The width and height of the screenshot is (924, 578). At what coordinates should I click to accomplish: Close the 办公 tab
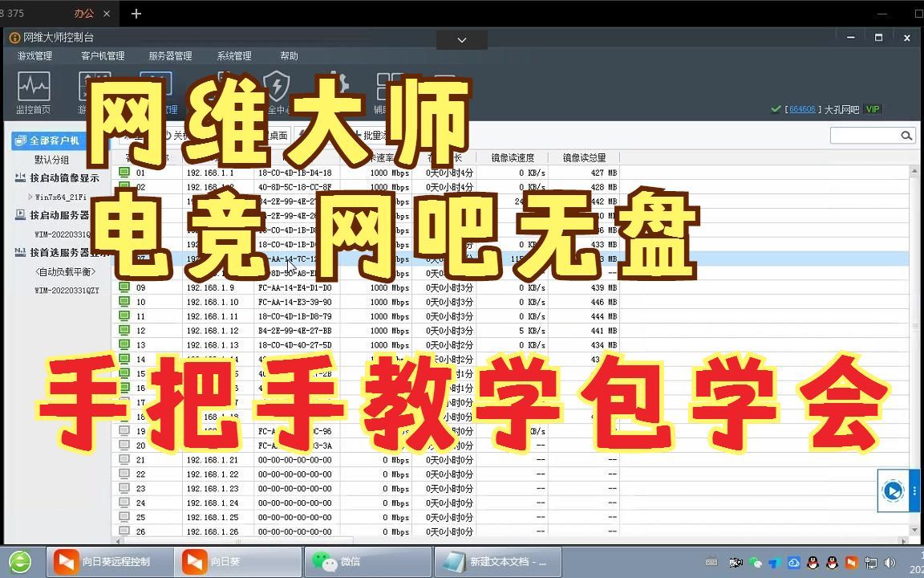pyautogui.click(x=107, y=13)
